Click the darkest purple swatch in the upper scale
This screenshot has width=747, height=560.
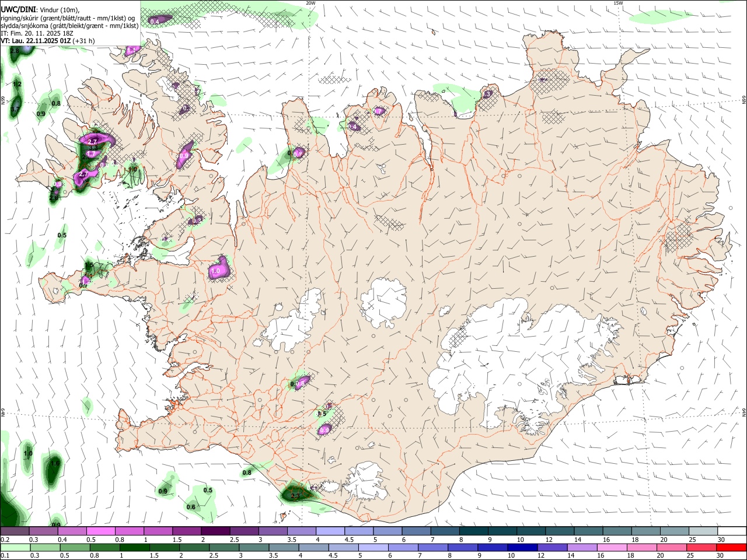point(215,531)
